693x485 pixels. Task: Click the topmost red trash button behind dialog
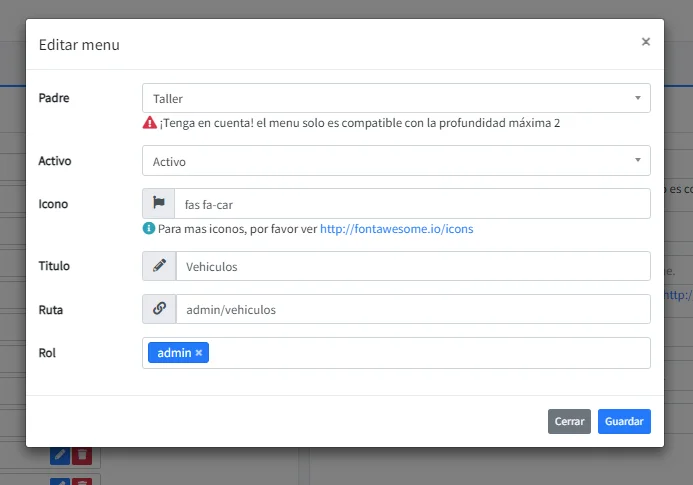[83, 456]
